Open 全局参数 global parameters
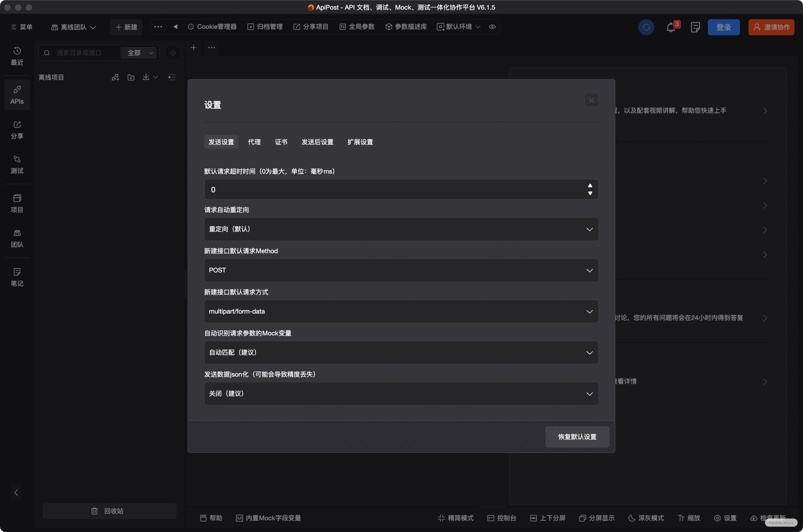The height and width of the screenshot is (532, 803). click(357, 27)
